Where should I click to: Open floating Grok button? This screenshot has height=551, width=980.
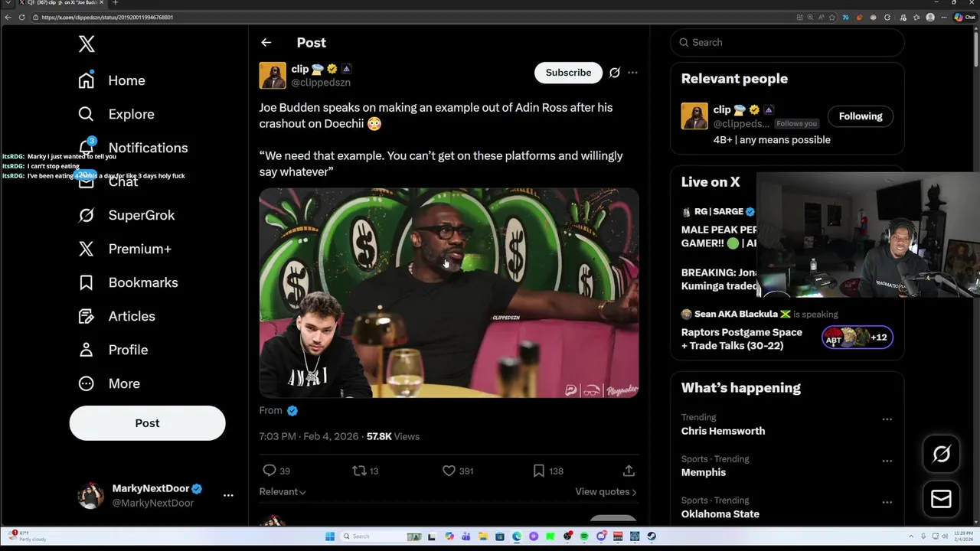click(941, 455)
